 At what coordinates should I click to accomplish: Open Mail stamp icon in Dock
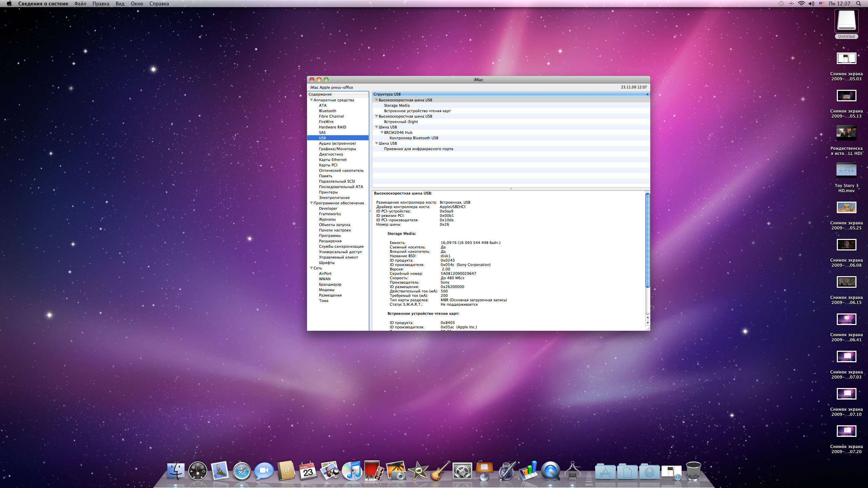click(220, 471)
